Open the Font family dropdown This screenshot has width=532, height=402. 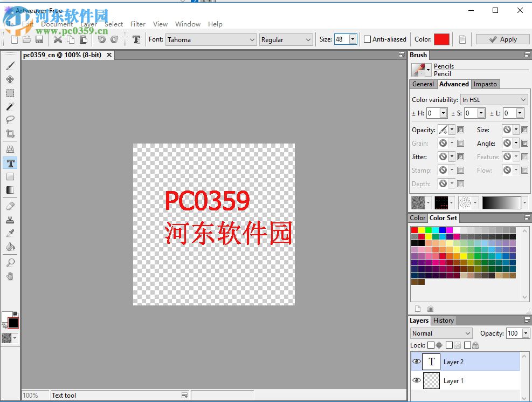(253, 39)
